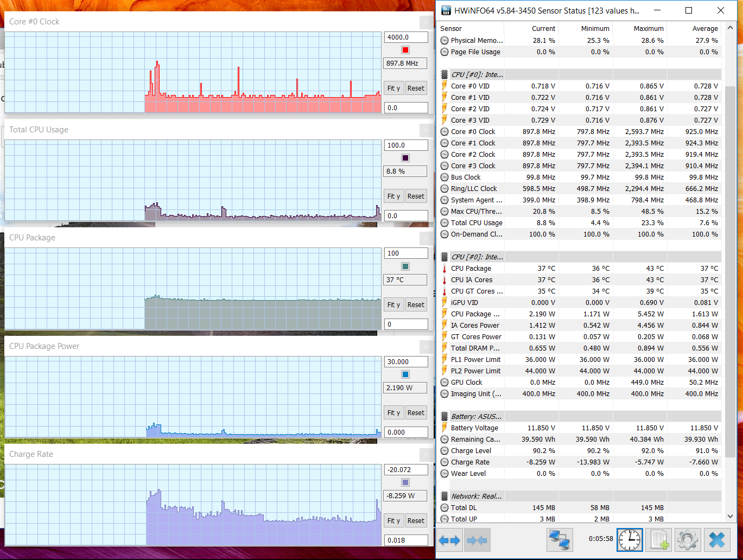The height and width of the screenshot is (560, 743).
Task: Click the icon beside Bus Clock row
Action: click(444, 177)
